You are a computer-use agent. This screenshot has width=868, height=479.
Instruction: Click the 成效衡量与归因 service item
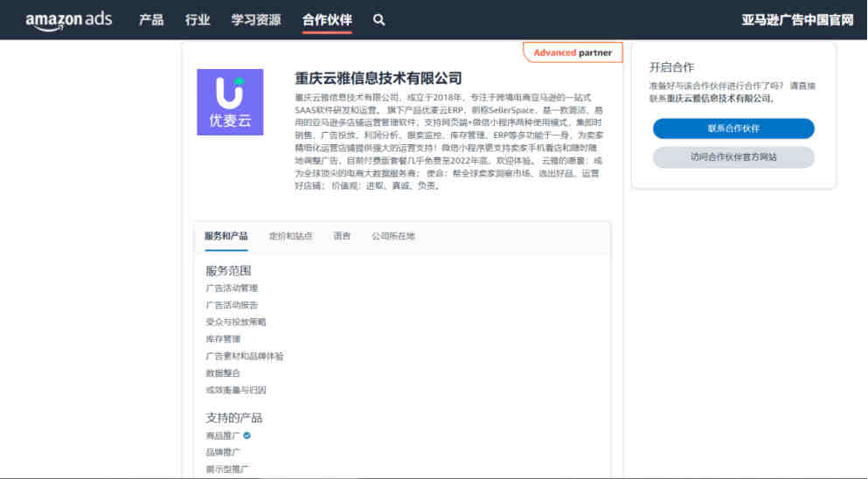tap(236, 391)
